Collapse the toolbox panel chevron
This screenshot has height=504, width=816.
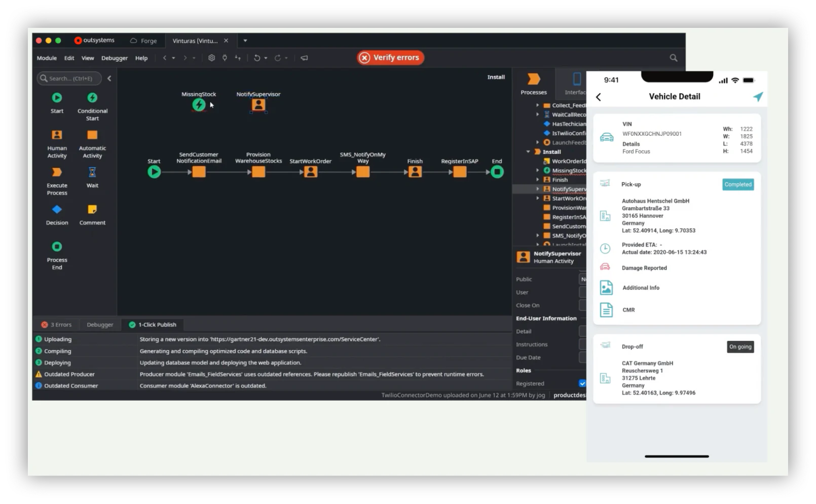109,79
